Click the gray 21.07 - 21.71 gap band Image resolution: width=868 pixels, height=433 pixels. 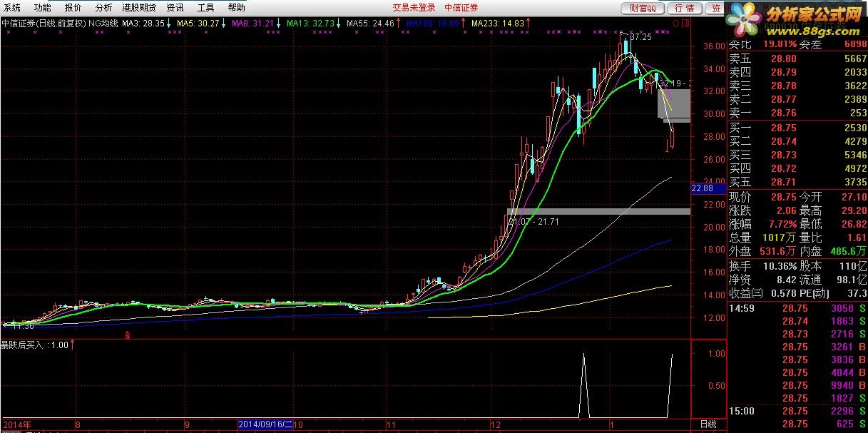click(x=598, y=211)
